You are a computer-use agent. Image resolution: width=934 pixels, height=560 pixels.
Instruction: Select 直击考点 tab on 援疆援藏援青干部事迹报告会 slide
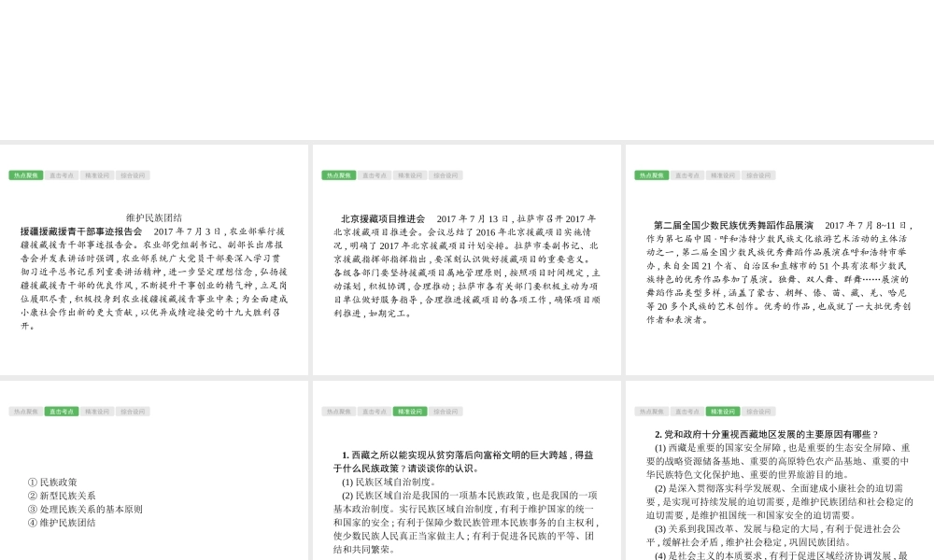click(62, 175)
